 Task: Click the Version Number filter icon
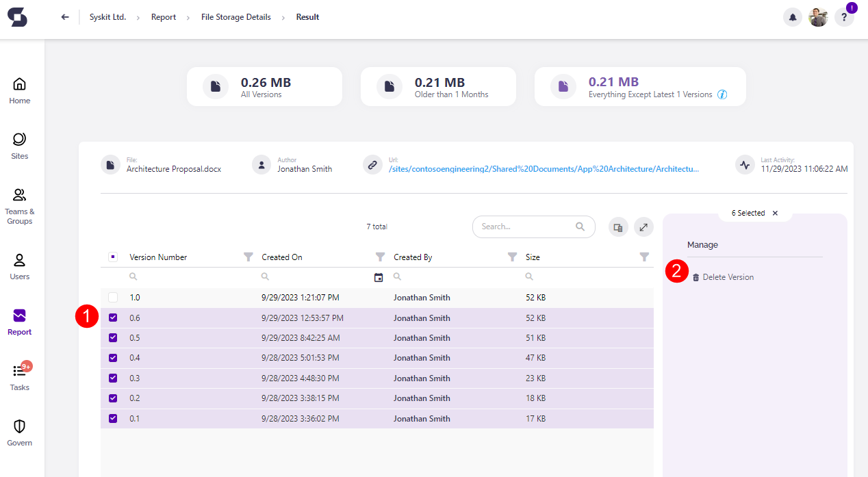tap(248, 257)
